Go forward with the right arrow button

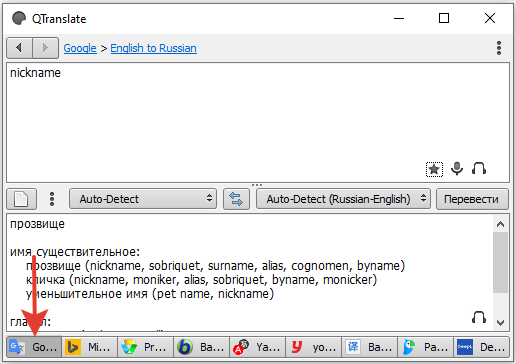pos(45,48)
